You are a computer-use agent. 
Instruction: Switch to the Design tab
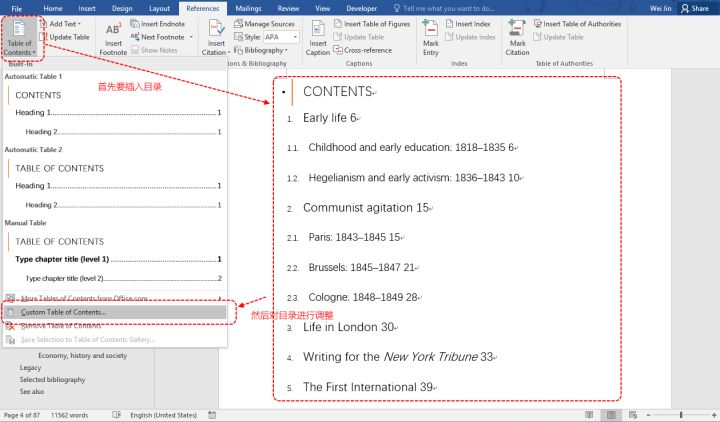click(122, 8)
